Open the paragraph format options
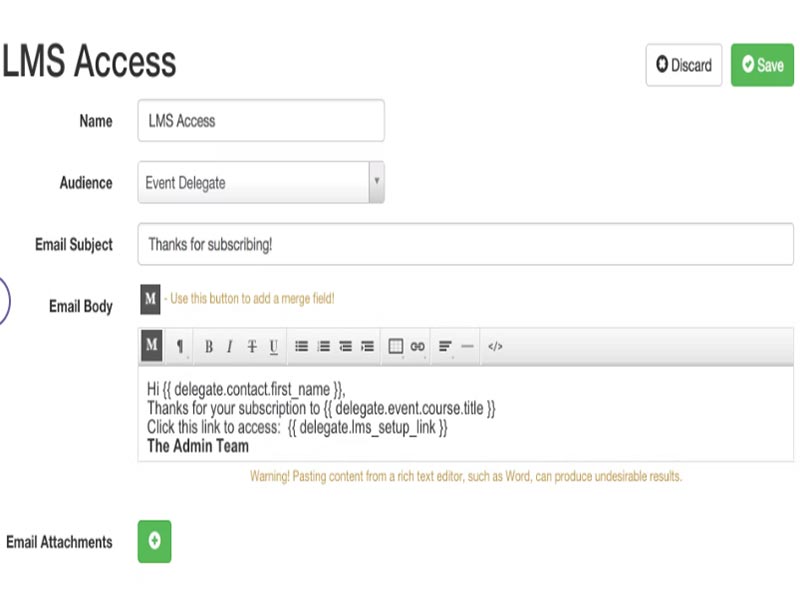Viewport: 800px width, 600px height. pyautogui.click(x=179, y=346)
